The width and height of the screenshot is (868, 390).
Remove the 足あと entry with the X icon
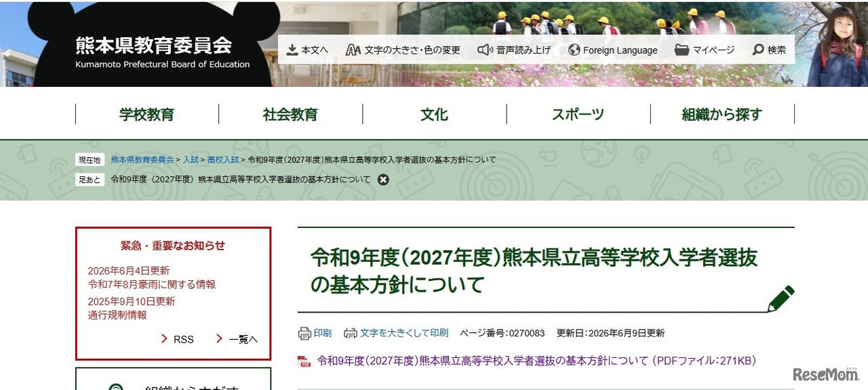(383, 180)
